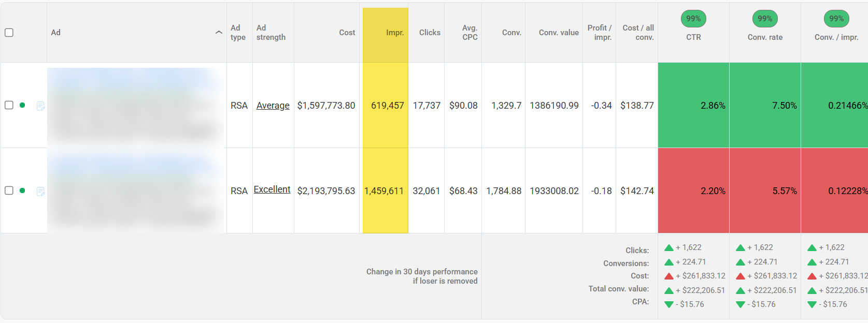Click the -0.34 profit per impression value
This screenshot has width=868, height=323.
pyautogui.click(x=601, y=106)
